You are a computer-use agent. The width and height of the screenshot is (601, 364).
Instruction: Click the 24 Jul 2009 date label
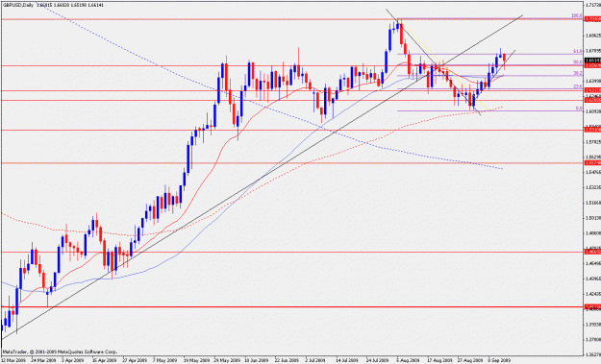pos(378,360)
